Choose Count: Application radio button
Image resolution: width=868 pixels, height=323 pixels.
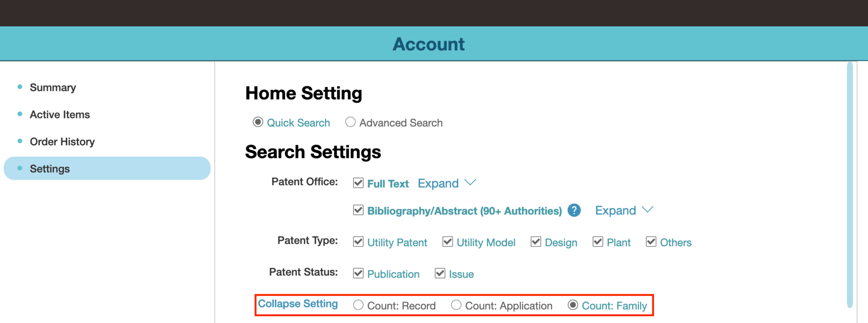coord(456,305)
